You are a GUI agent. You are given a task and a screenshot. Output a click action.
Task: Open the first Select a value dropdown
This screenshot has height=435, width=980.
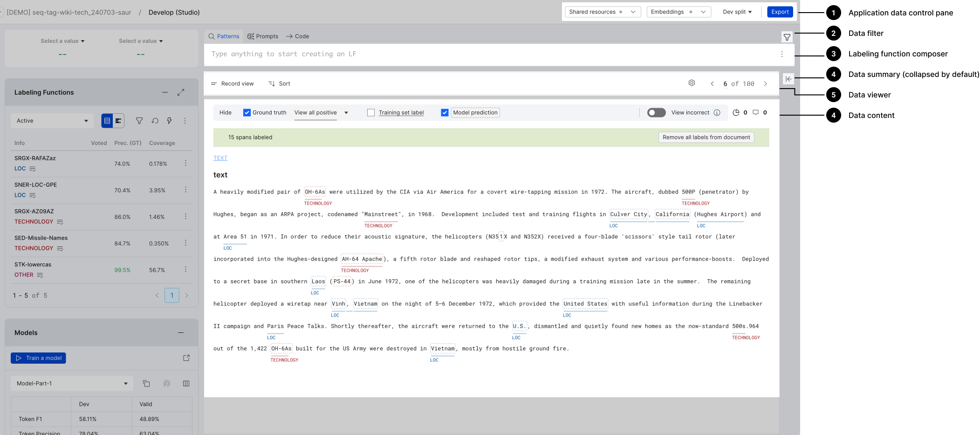pyautogui.click(x=62, y=41)
